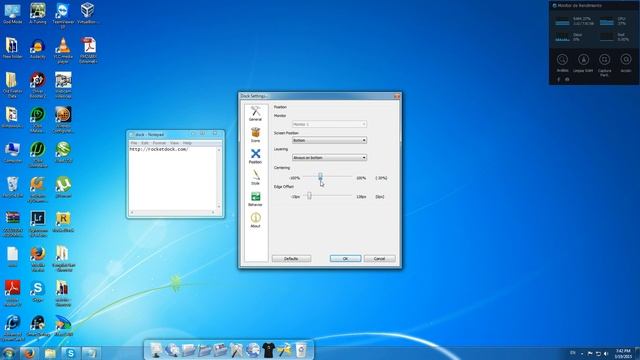
Task: Click the computer monitor icon in the dock
Action: coord(156,350)
